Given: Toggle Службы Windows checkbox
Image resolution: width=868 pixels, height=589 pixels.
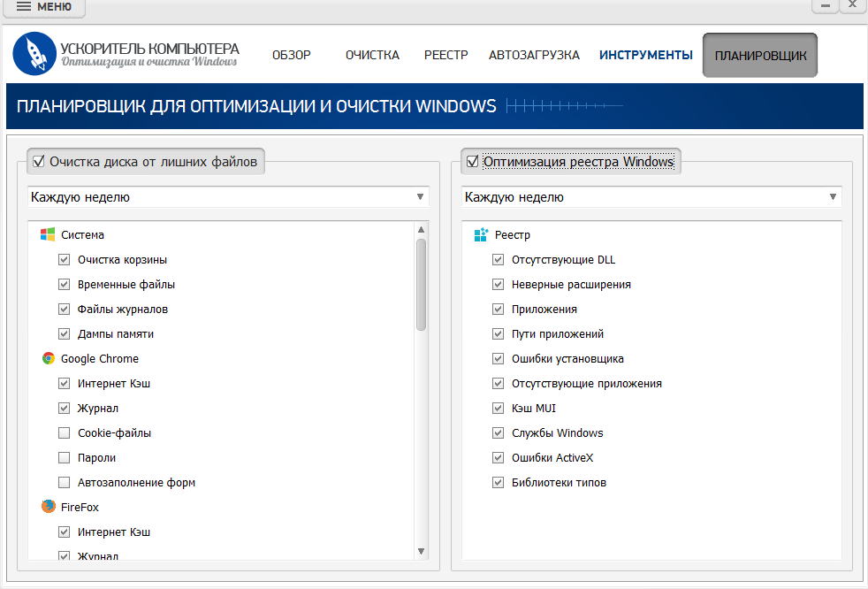Looking at the screenshot, I should point(499,432).
